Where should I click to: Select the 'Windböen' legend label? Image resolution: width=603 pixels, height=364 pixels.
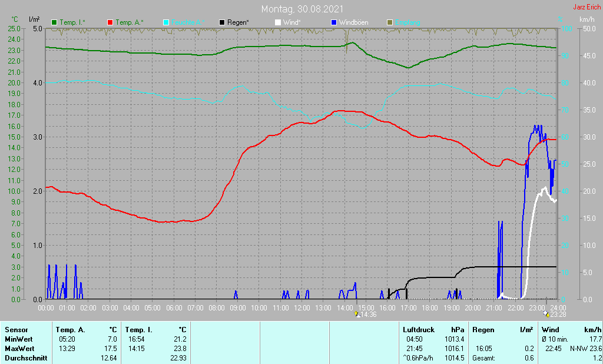tap(353, 23)
